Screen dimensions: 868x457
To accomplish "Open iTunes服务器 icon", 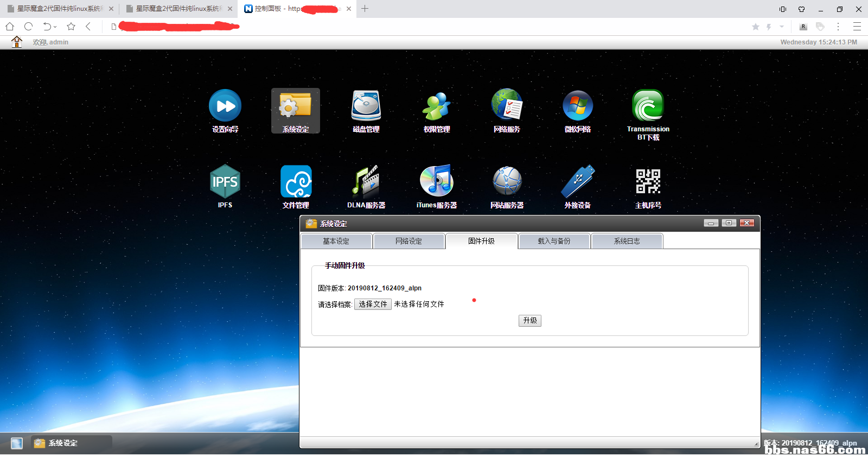I will (x=437, y=182).
